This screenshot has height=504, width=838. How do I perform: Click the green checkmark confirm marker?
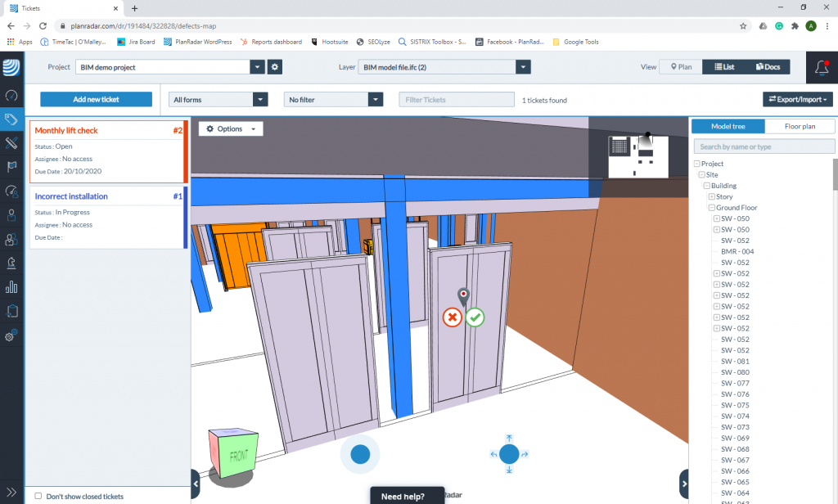475,317
